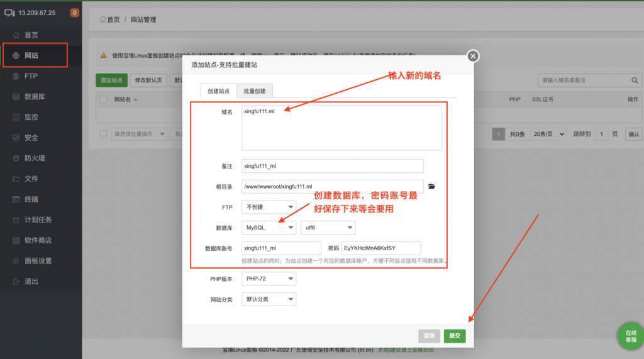Click the home icon in sidebar

(x=16, y=35)
